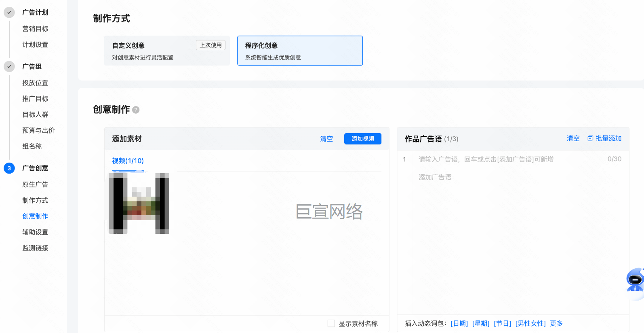Enable the 显示素材名称 checkbox
Viewport: 644px width, 333px height.
331,324
